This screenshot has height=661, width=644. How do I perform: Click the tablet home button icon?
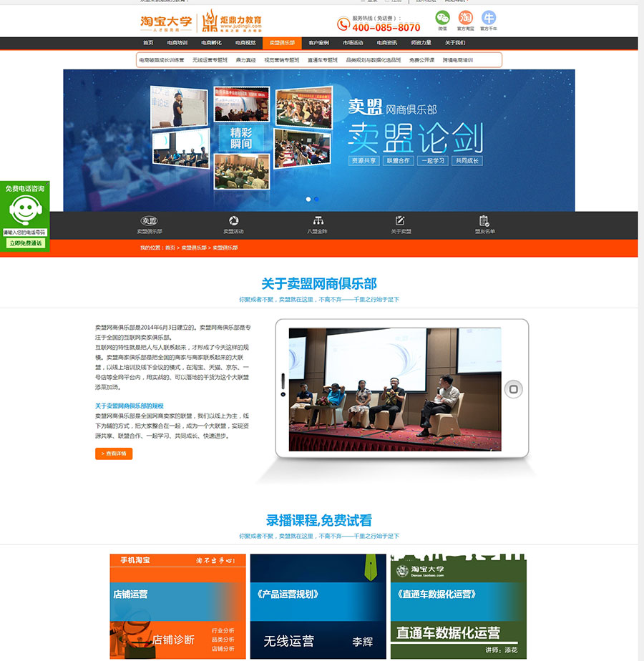pyautogui.click(x=513, y=388)
